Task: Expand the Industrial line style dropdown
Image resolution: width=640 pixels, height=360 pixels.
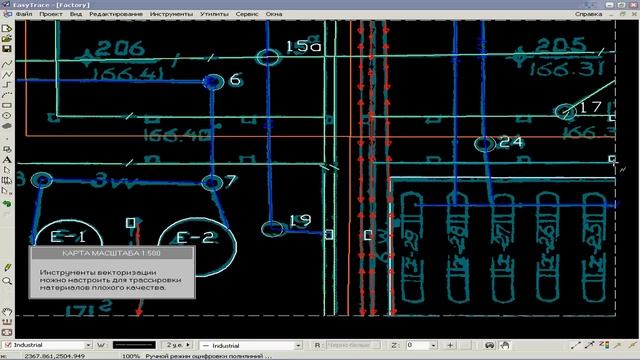Action: point(298,345)
